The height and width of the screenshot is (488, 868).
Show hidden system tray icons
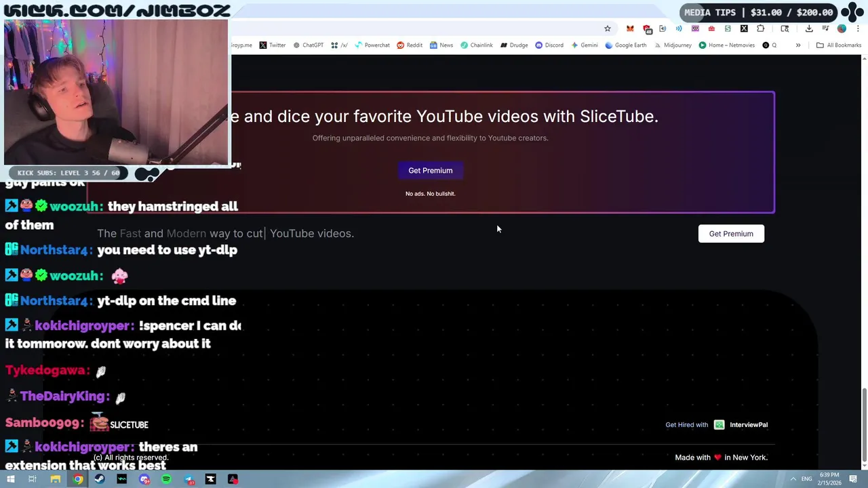pos(793,479)
